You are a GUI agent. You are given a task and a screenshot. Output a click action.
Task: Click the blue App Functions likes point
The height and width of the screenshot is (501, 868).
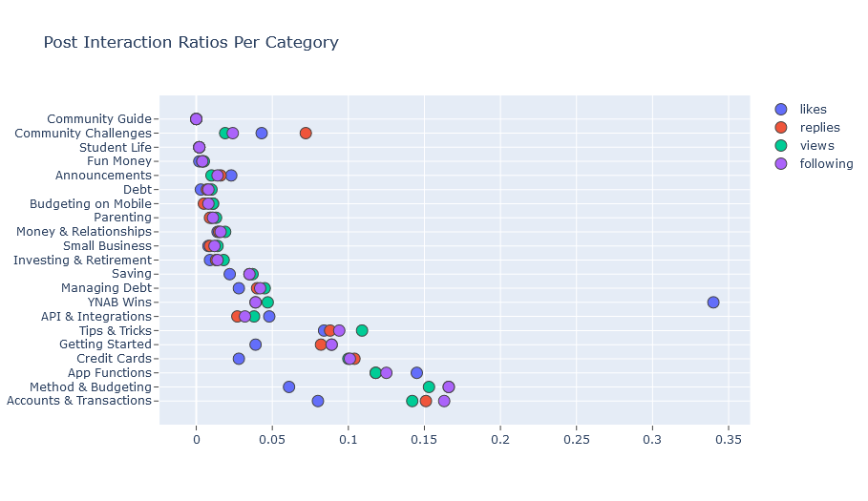(x=416, y=372)
